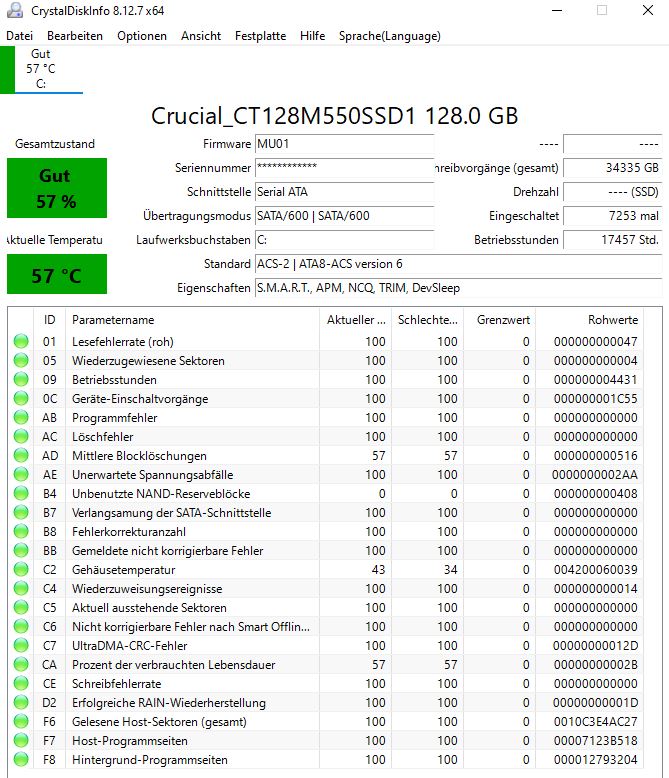Open the Datei menu
The image size is (669, 778).
coord(19,36)
